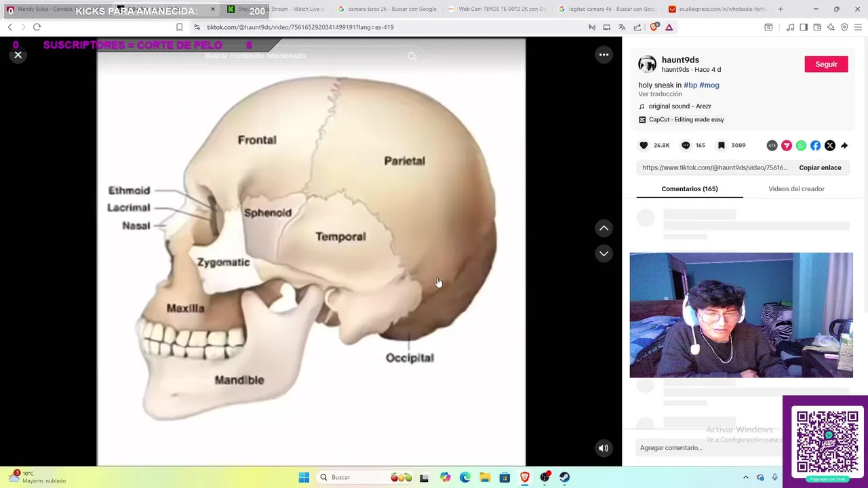Switch to camara teros 2k Google tab
The width and height of the screenshot is (868, 488).
387,9
